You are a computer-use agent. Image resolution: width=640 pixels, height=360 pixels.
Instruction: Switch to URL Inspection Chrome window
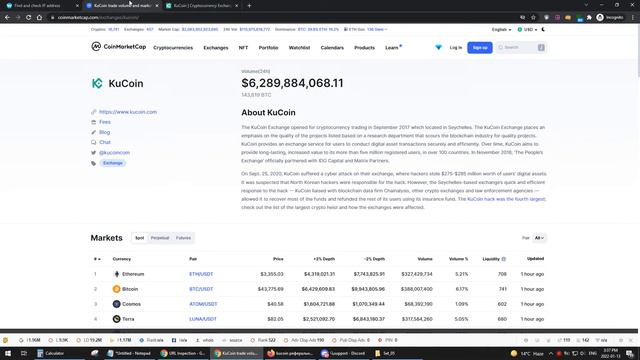(x=183, y=353)
